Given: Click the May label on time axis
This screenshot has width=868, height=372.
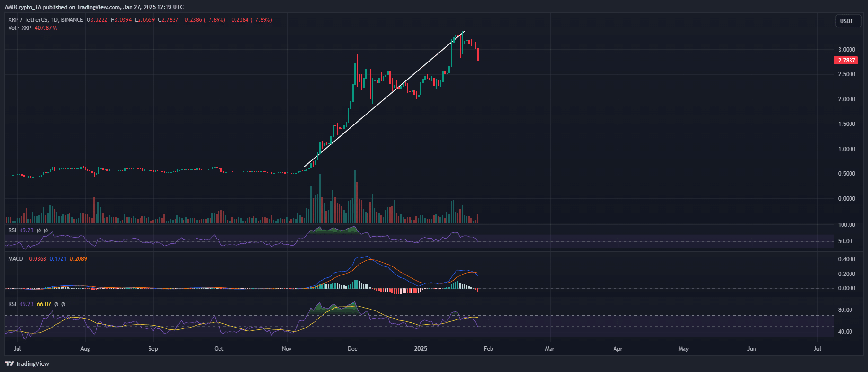Looking at the screenshot, I should point(684,349).
